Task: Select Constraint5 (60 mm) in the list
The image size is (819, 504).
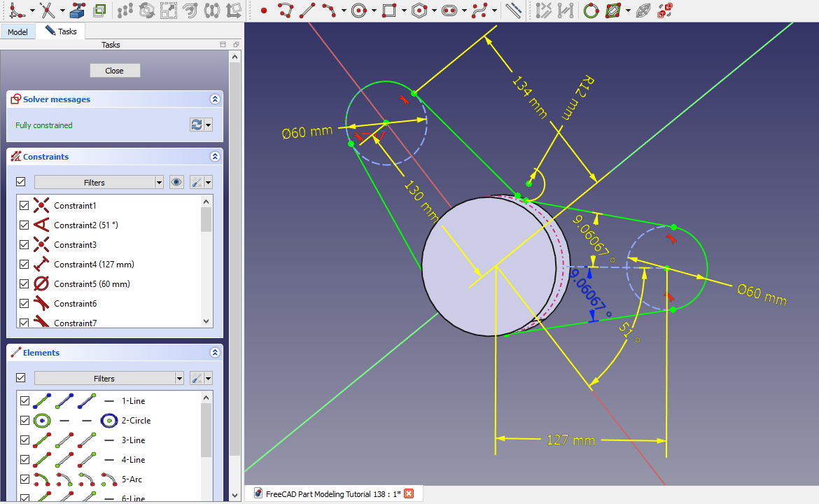Action: pyautogui.click(x=92, y=284)
